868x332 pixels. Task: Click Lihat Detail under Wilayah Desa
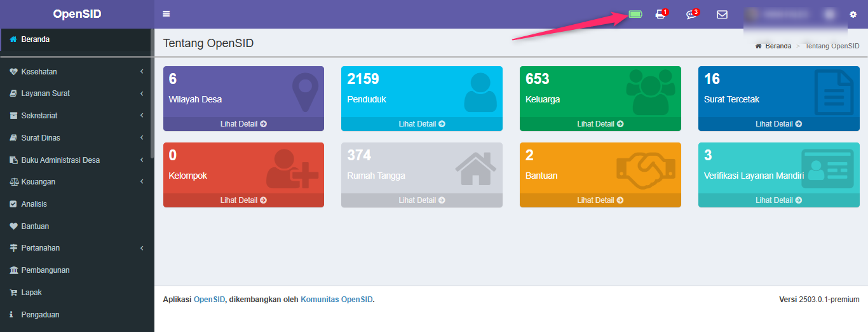click(x=243, y=124)
